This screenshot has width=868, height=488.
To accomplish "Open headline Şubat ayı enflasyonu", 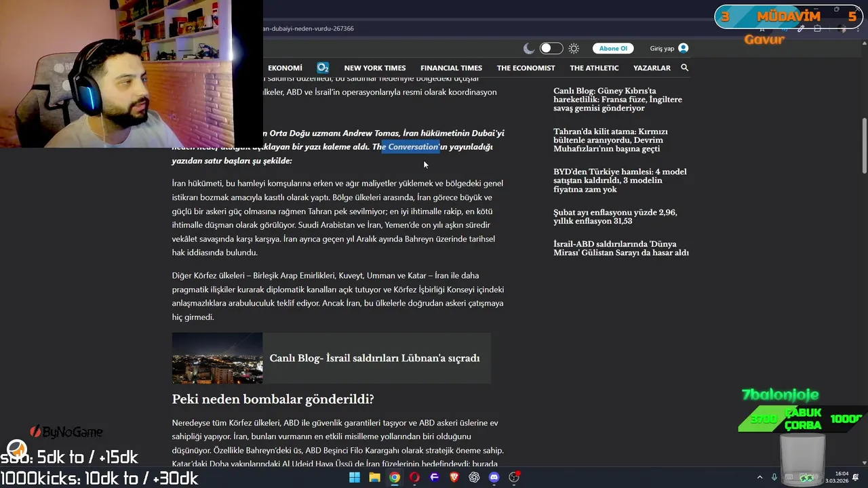I will [615, 217].
